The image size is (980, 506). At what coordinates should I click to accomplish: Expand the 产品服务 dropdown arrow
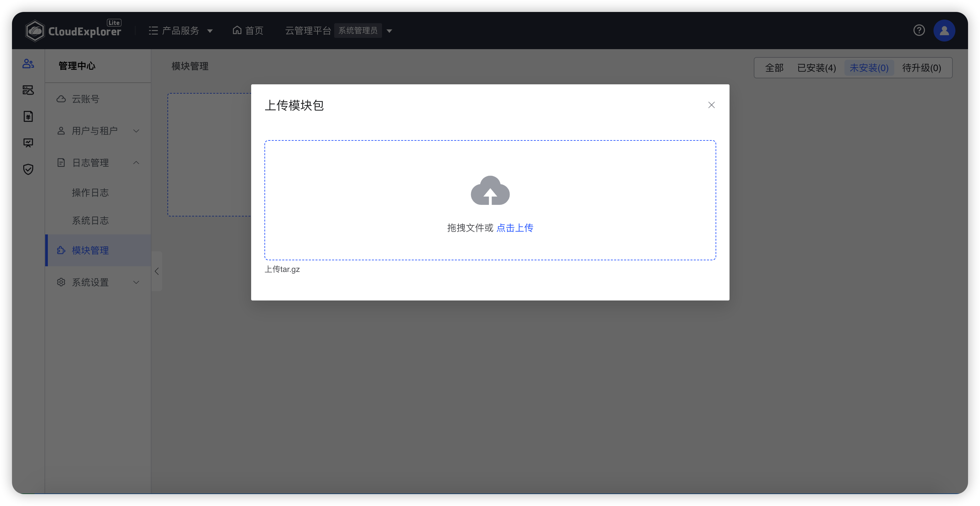(210, 31)
